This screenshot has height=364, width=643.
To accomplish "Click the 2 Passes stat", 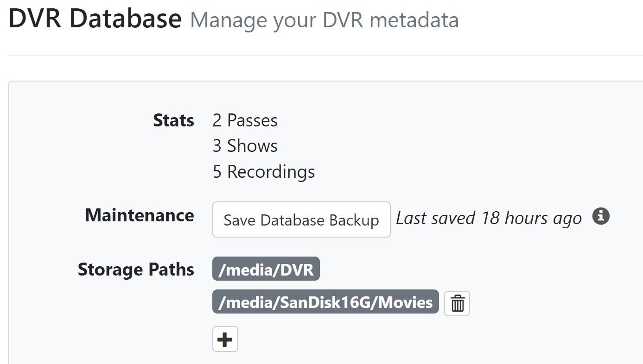I will (x=245, y=120).
